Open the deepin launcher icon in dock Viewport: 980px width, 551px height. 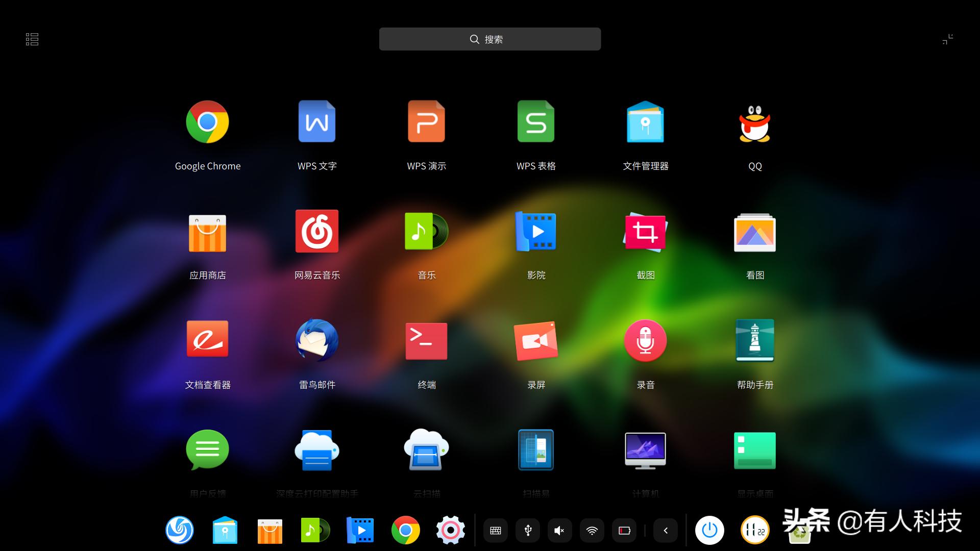pos(180,531)
